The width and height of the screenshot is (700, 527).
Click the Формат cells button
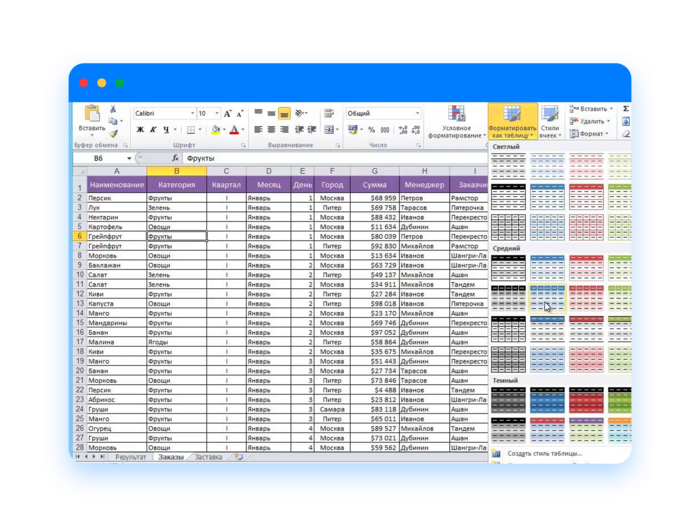pyautogui.click(x=589, y=134)
